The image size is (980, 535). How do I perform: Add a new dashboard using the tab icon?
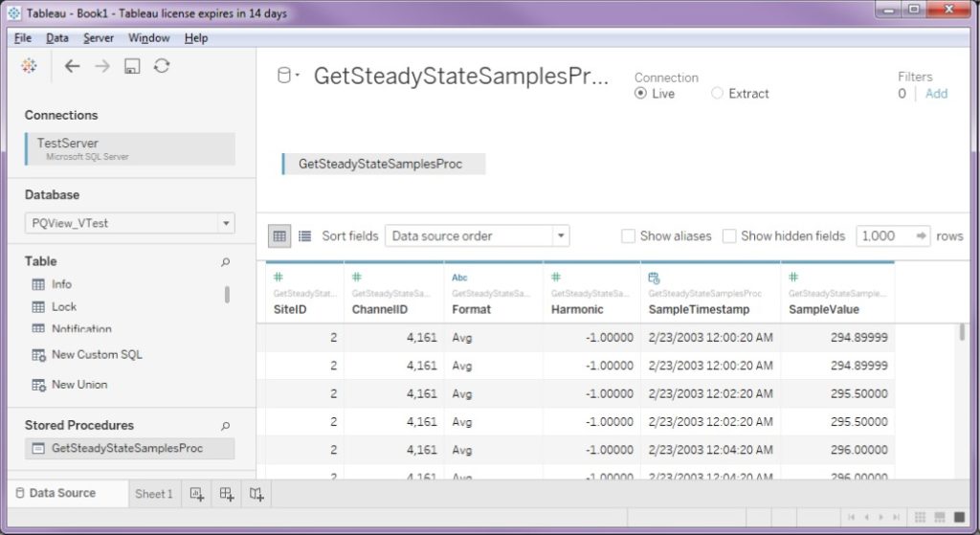click(x=227, y=494)
